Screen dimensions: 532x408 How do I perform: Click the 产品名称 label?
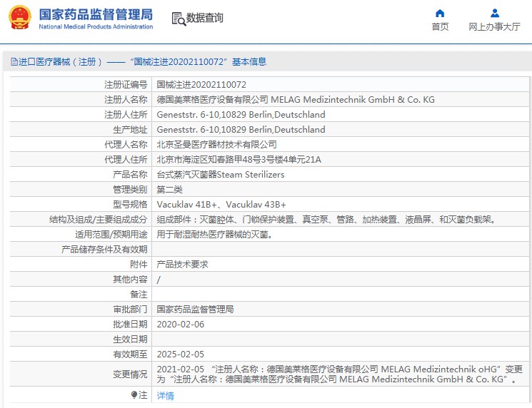point(130,175)
